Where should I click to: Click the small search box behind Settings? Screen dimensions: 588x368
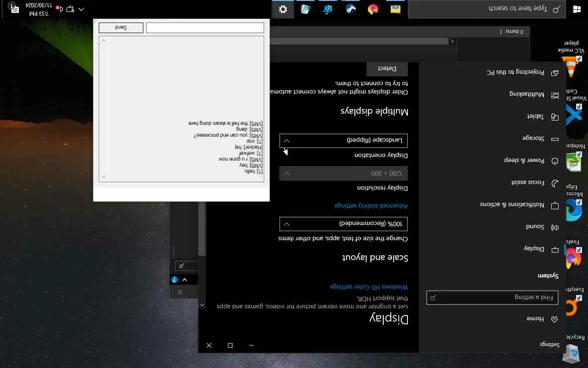click(186, 265)
